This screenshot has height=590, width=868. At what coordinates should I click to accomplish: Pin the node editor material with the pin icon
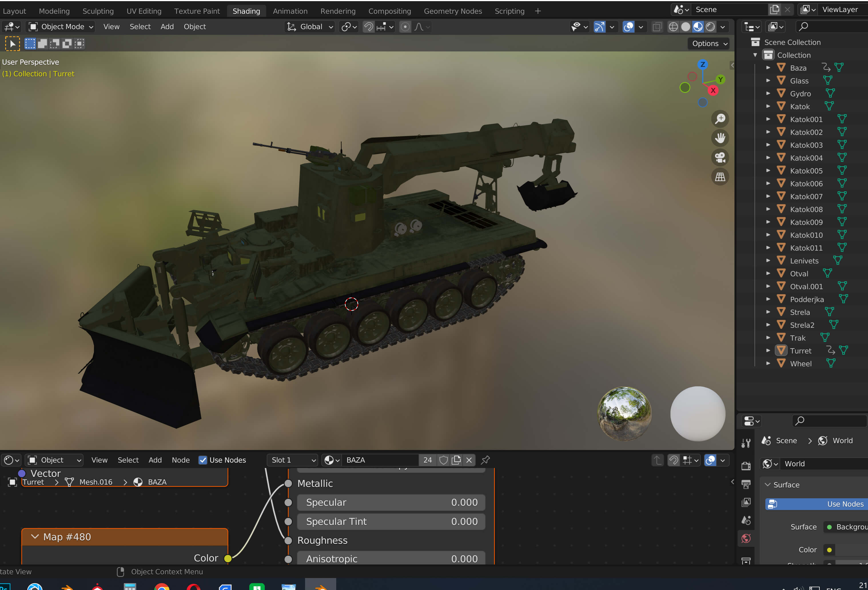click(x=485, y=460)
